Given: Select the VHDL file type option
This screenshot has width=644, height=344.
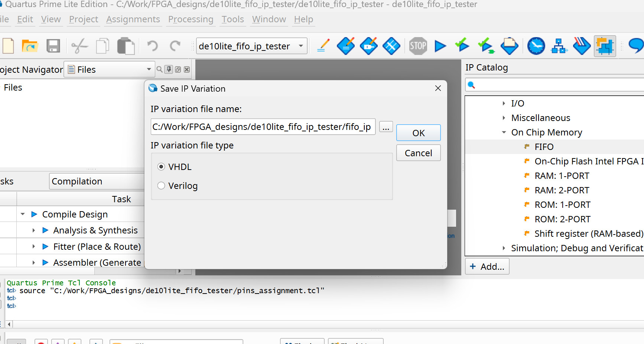Looking at the screenshot, I should click(x=161, y=167).
